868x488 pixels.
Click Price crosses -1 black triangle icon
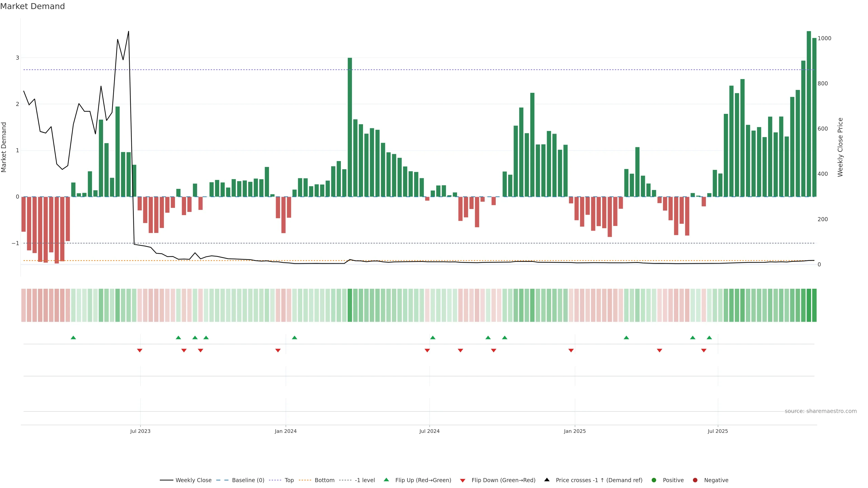click(547, 480)
